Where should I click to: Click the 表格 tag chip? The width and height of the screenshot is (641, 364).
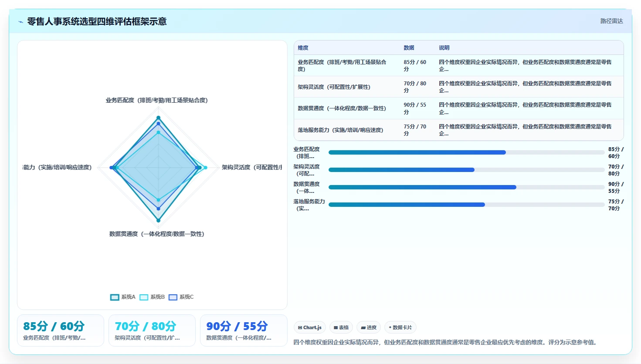click(x=341, y=327)
